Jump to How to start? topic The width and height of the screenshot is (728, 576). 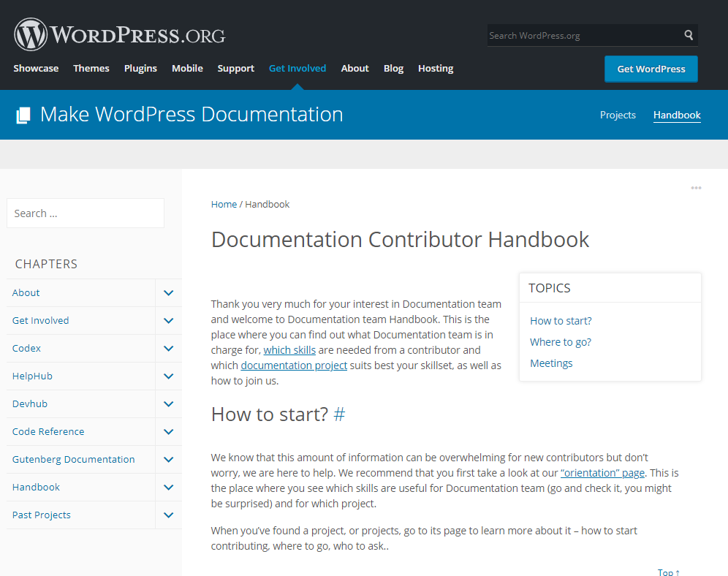coord(561,321)
